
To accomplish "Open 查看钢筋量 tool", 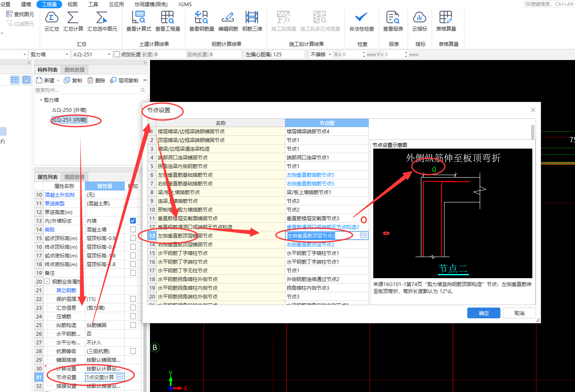I will (201, 21).
